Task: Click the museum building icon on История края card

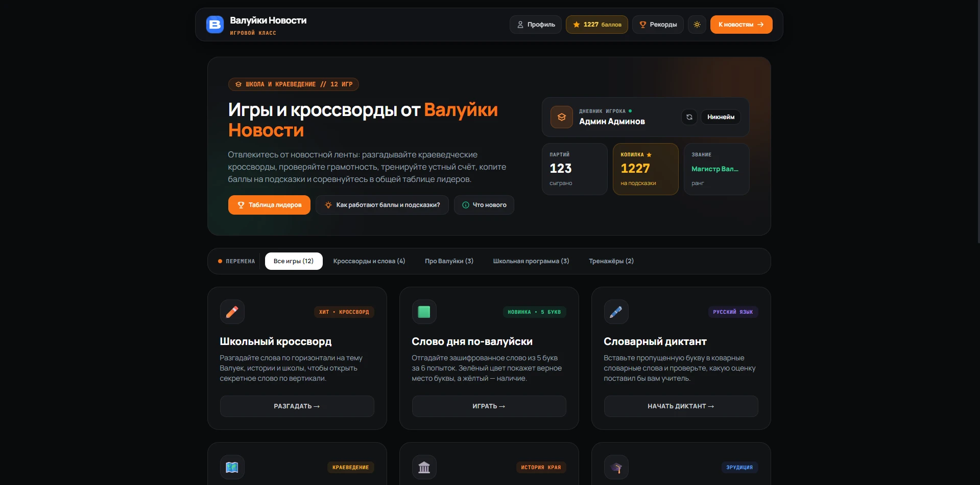Action: pos(424,467)
